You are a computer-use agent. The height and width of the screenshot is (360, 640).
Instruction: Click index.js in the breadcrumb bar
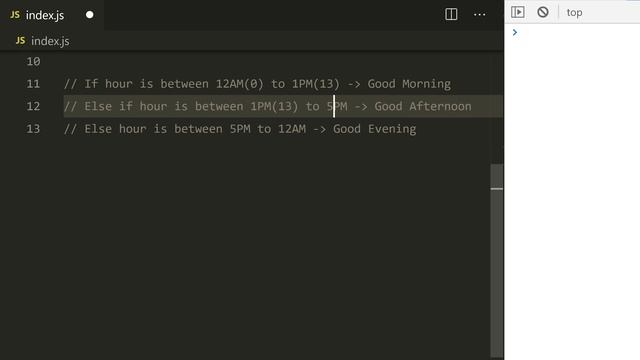pyautogui.click(x=50, y=41)
